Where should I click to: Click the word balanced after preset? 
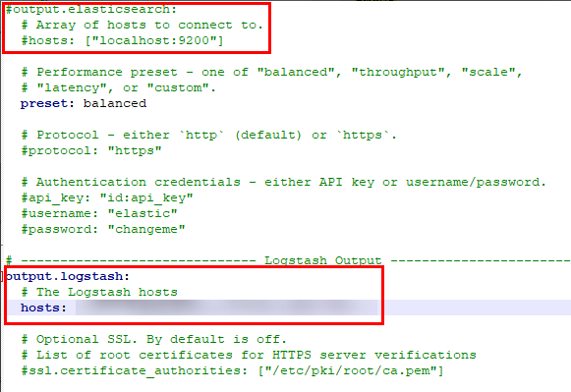click(x=115, y=103)
